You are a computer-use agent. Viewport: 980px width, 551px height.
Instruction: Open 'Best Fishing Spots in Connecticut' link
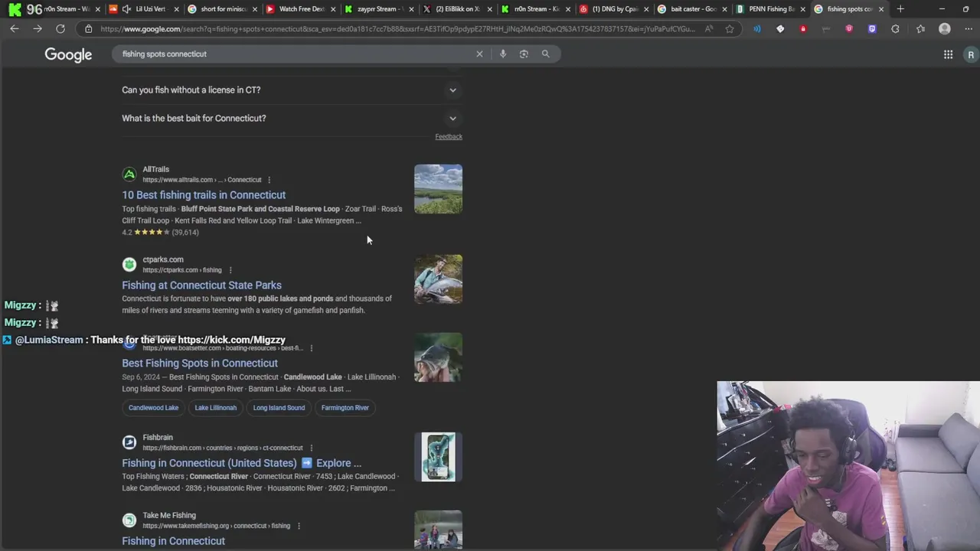point(200,364)
